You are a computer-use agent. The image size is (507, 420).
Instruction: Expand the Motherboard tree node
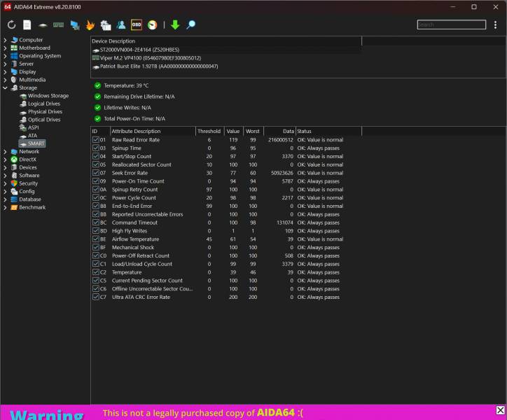pyautogui.click(x=5, y=48)
